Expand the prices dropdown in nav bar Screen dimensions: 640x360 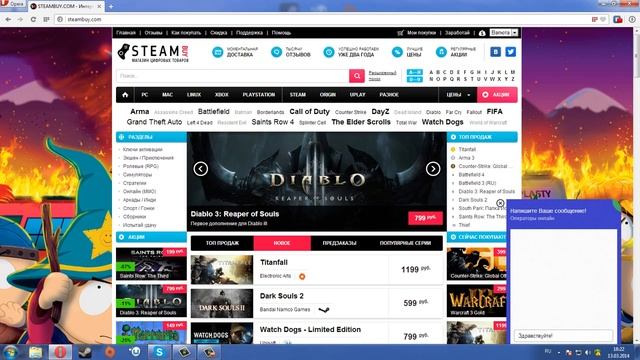[x=458, y=95]
